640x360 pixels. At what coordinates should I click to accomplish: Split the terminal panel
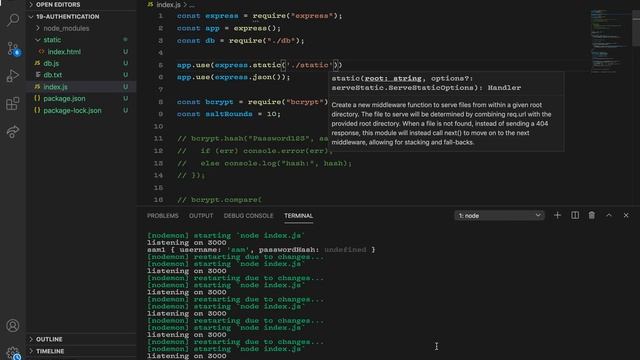pyautogui.click(x=575, y=215)
